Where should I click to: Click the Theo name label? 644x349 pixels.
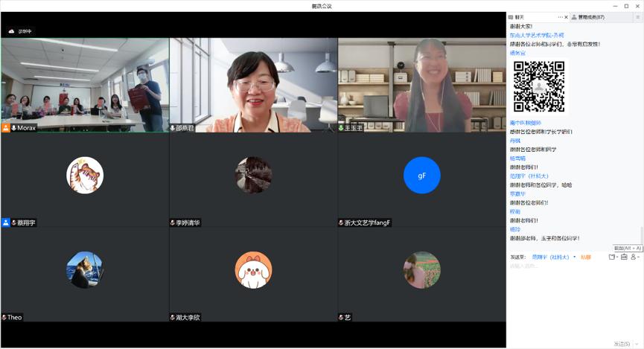pyautogui.click(x=14, y=318)
